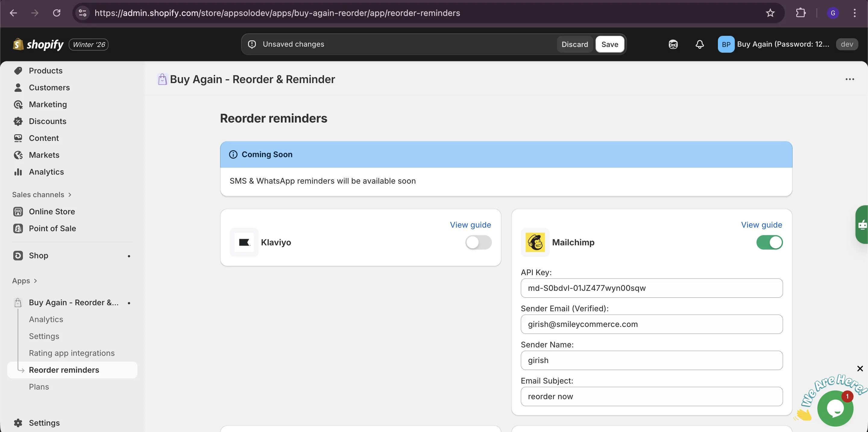The image size is (868, 432).
Task: Click the pin dot beside Buy Again app
Action: point(129,303)
